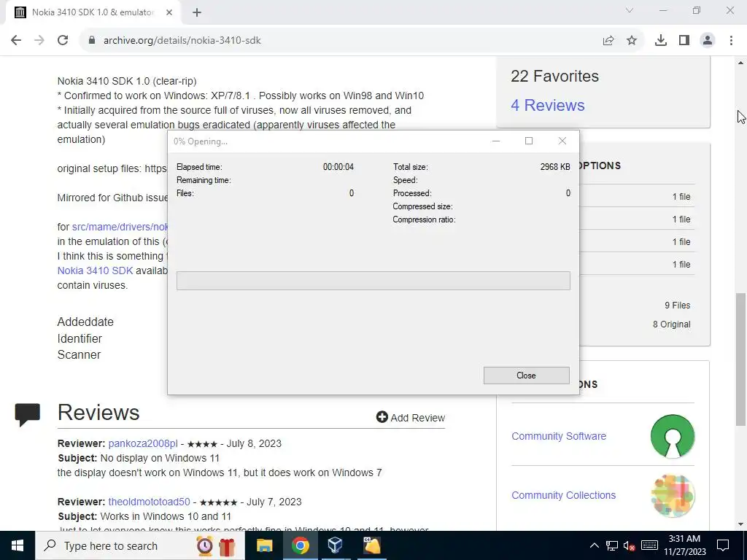This screenshot has height=560, width=747.
Task: Open Community Software collection link
Action: point(559,436)
